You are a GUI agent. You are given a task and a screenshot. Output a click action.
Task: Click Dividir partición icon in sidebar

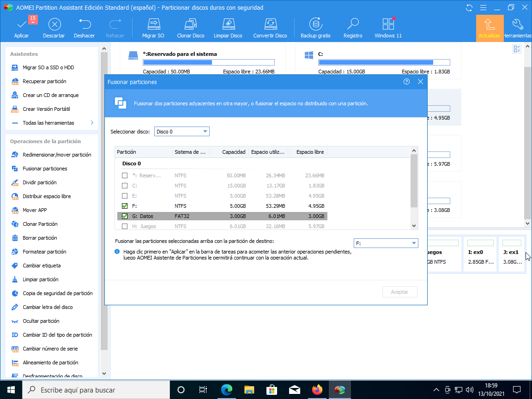pos(15,182)
